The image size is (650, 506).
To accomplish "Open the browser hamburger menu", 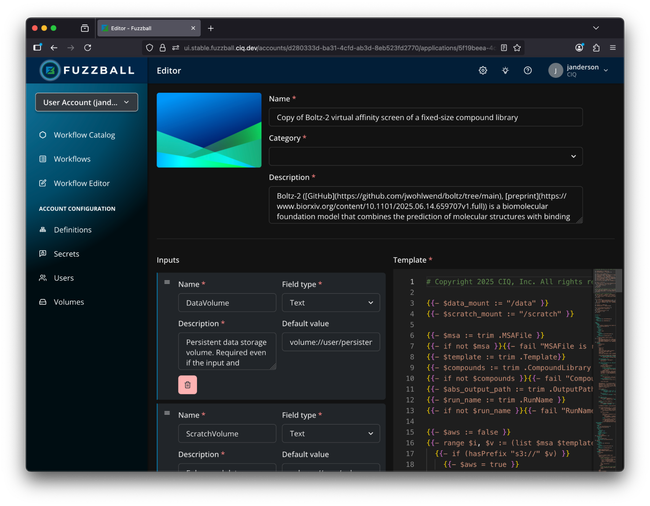I will tap(613, 48).
